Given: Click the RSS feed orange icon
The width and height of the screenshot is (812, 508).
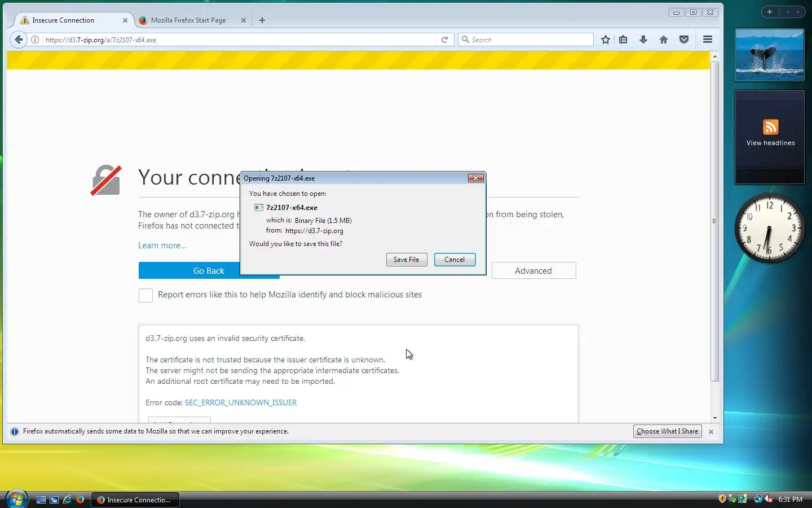Looking at the screenshot, I should coord(770,127).
